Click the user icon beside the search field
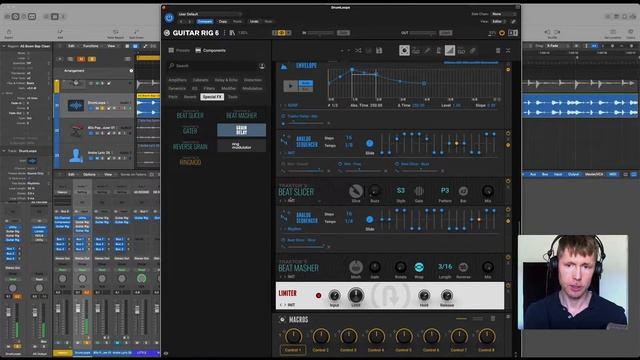The image size is (640, 360). click(x=262, y=66)
